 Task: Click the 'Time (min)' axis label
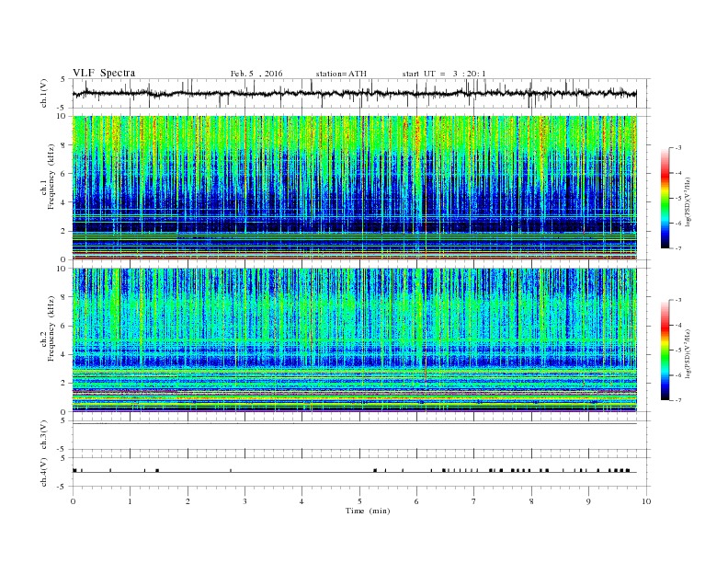368,511
